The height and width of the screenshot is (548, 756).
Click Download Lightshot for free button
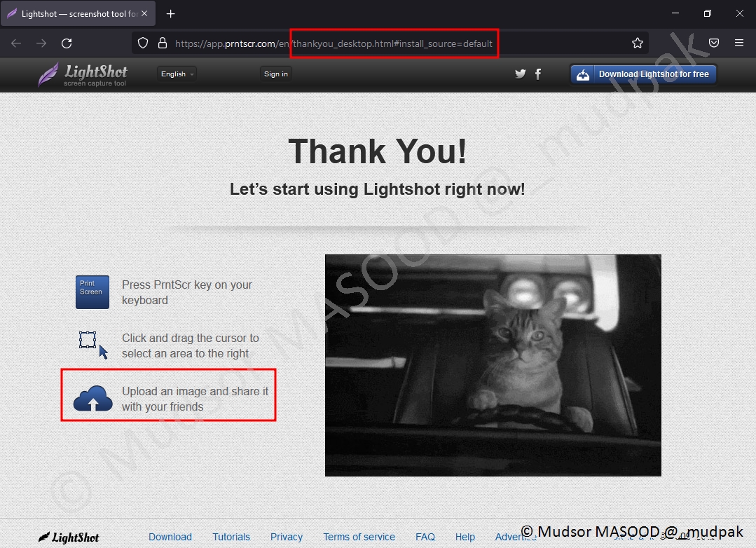point(643,74)
